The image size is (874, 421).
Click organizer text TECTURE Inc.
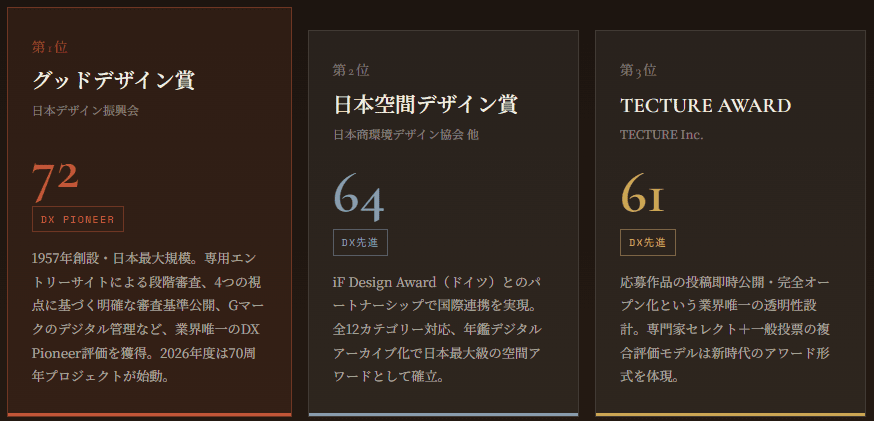(x=662, y=134)
